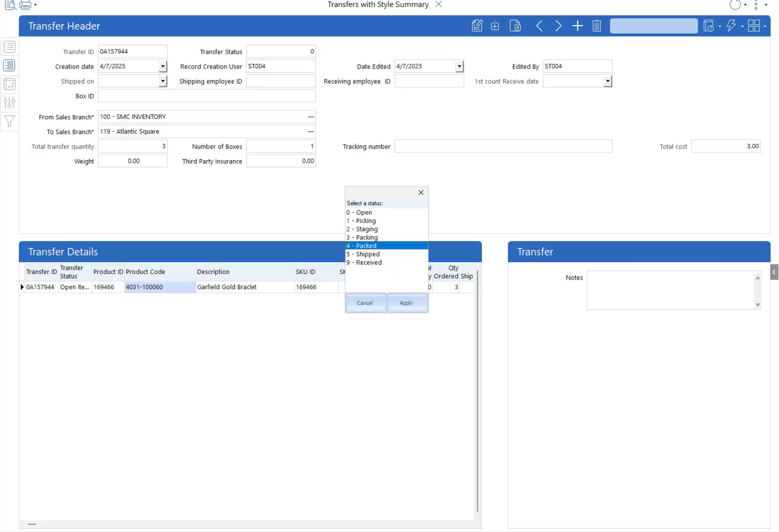
Task: Click the Receiving employee ID field
Action: [429, 81]
